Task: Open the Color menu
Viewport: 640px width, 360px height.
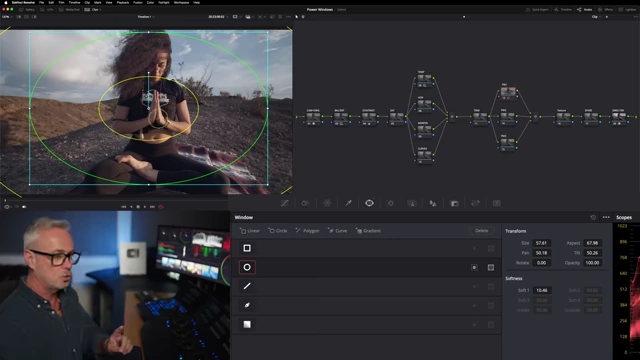Action: coord(151,2)
